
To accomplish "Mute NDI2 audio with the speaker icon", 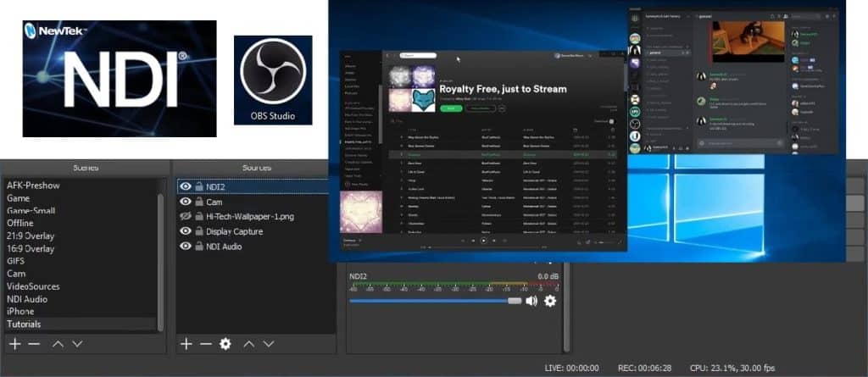I will (x=531, y=301).
